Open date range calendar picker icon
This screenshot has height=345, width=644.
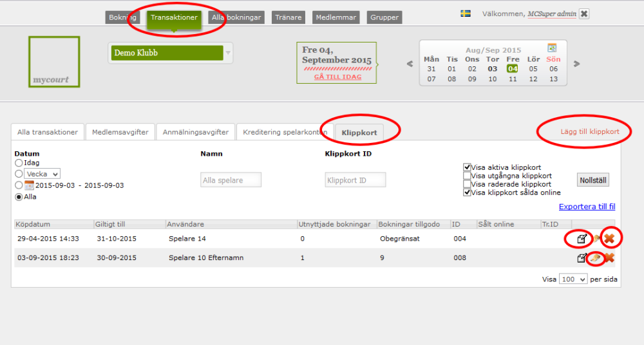[x=29, y=185]
